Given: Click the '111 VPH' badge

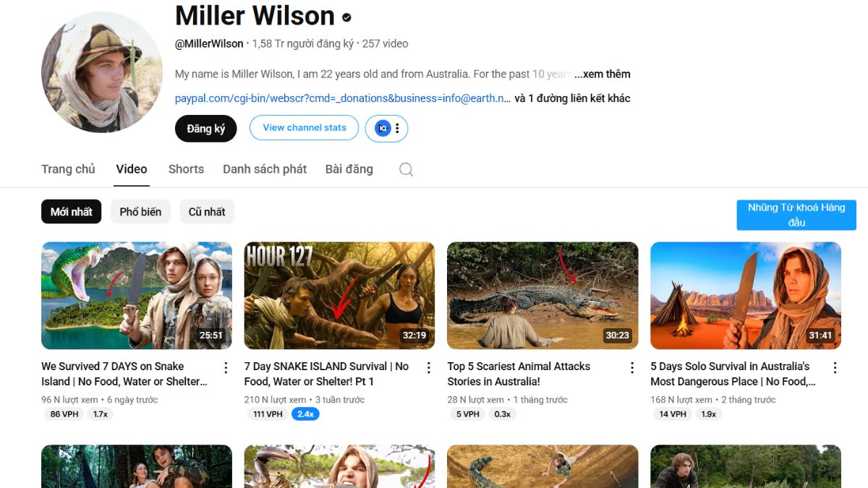Looking at the screenshot, I should pyautogui.click(x=266, y=414).
